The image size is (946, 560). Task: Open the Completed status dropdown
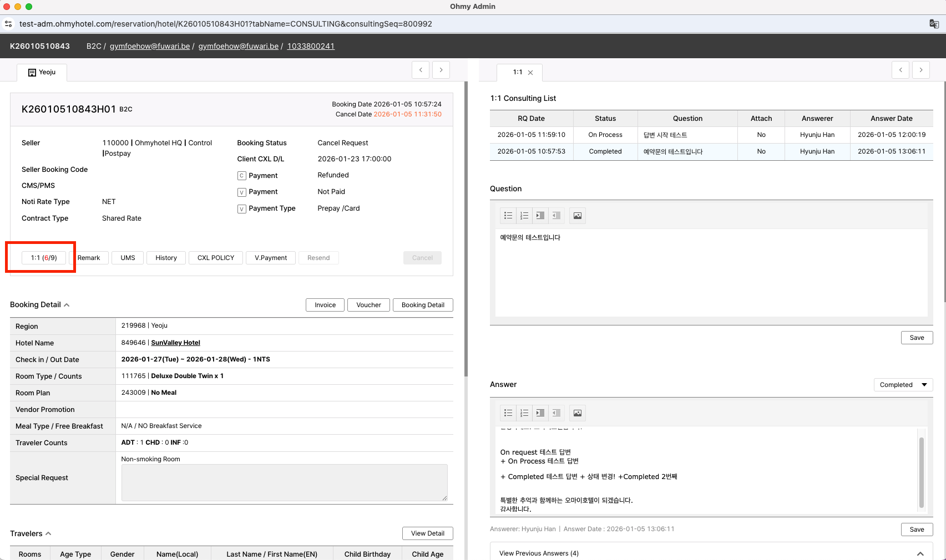903,385
